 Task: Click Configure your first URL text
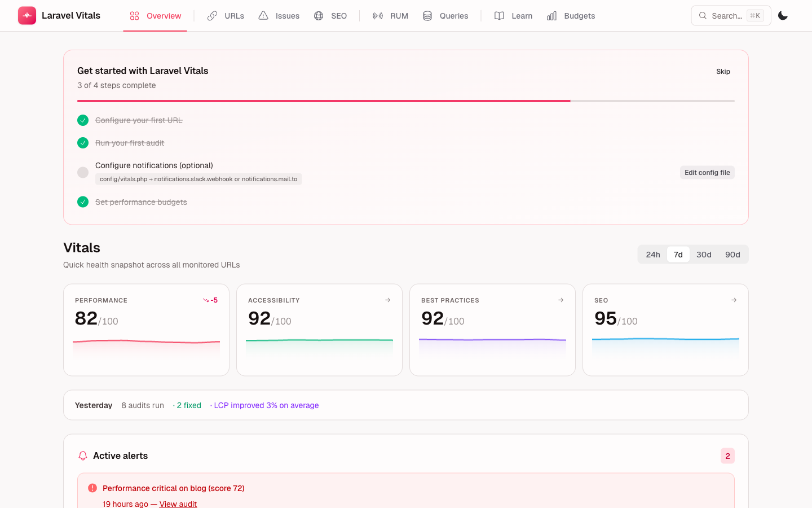(139, 120)
